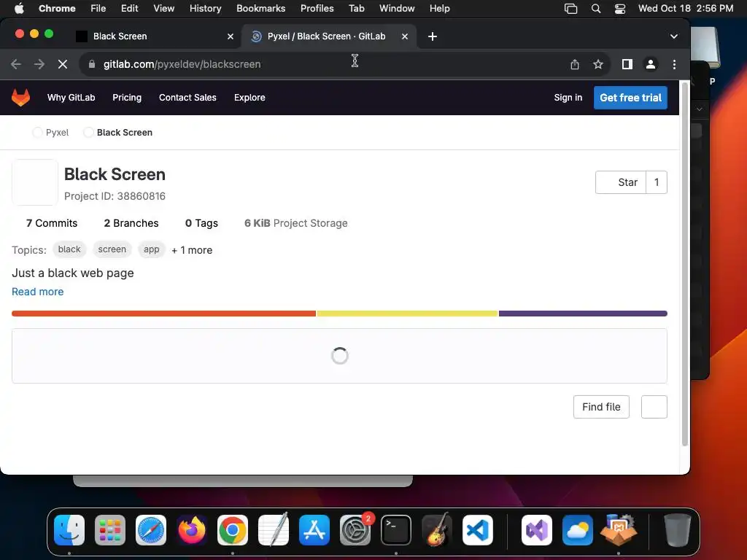The height and width of the screenshot is (560, 747).
Task: Close the Black Screen tab
Action: [x=230, y=36]
